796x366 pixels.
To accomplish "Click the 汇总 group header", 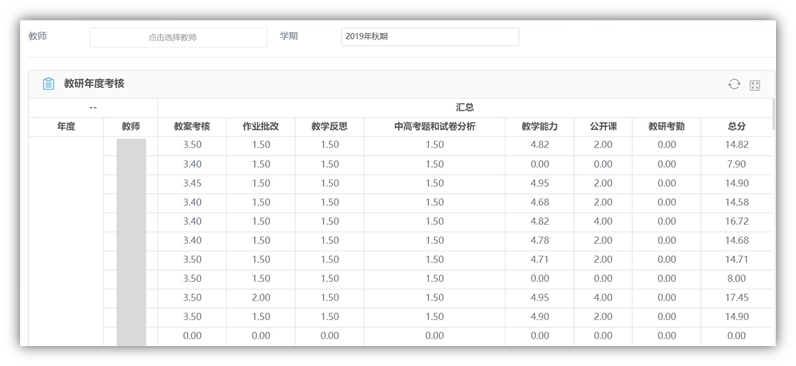I will point(465,108).
